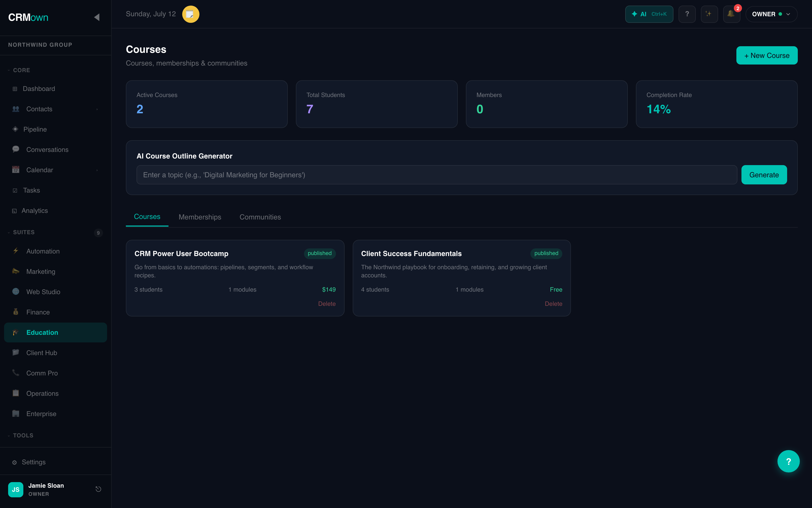812x508 pixels.
Task: Click the JS user avatar
Action: coord(16,489)
